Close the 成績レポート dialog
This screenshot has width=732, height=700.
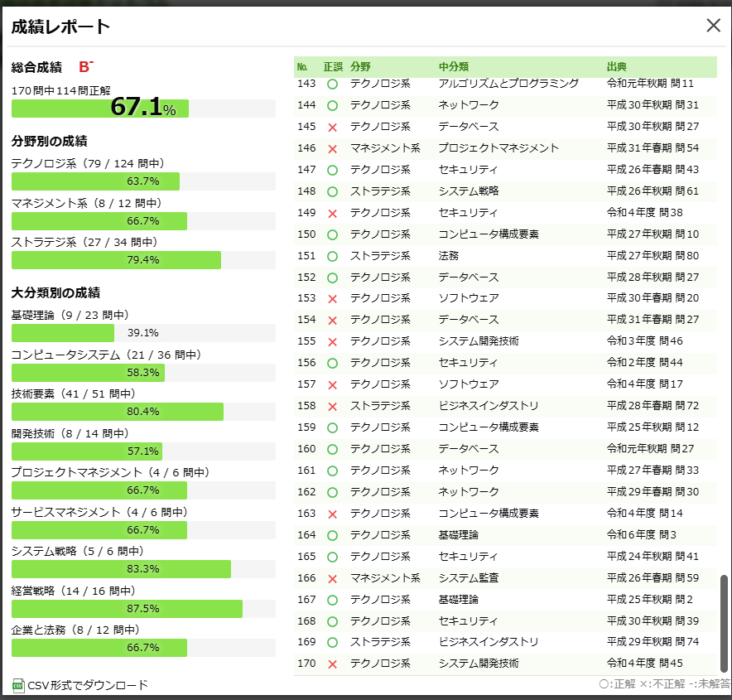coord(713,25)
